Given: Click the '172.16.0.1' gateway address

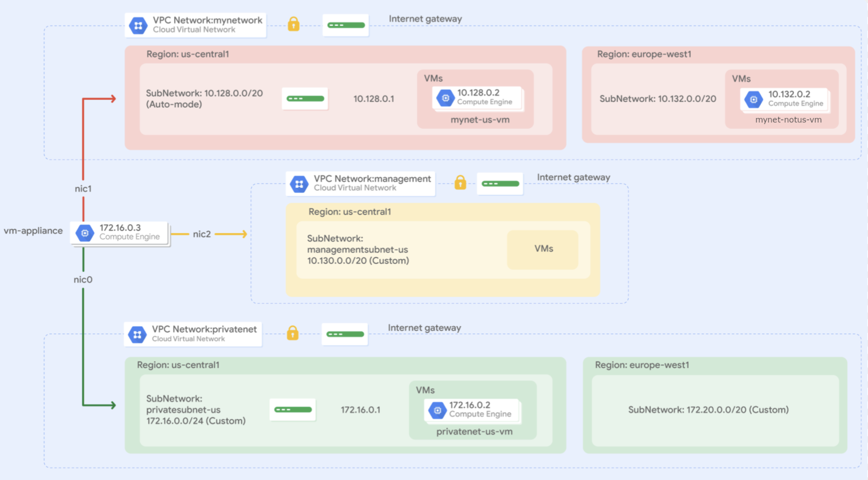Looking at the screenshot, I should tap(360, 410).
